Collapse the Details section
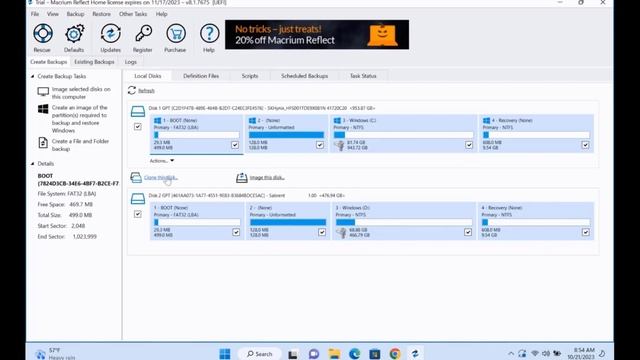Screen dimensions: 640x360 click(x=33, y=163)
